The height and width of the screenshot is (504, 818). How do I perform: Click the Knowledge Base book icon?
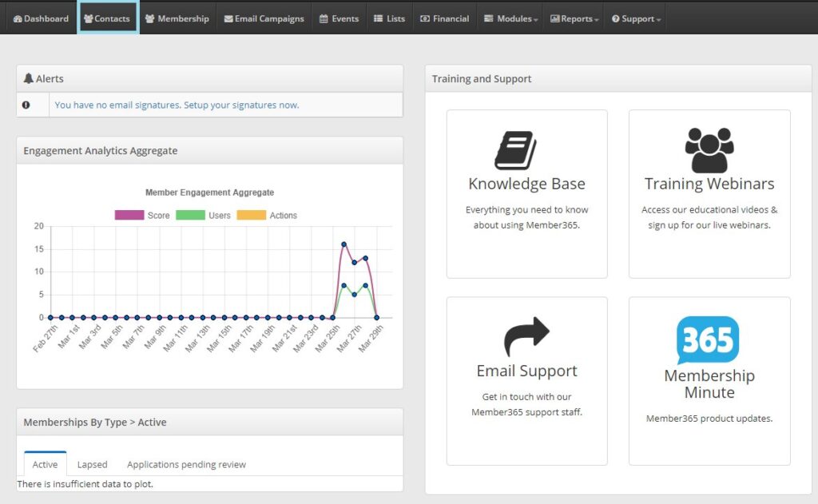coord(515,150)
